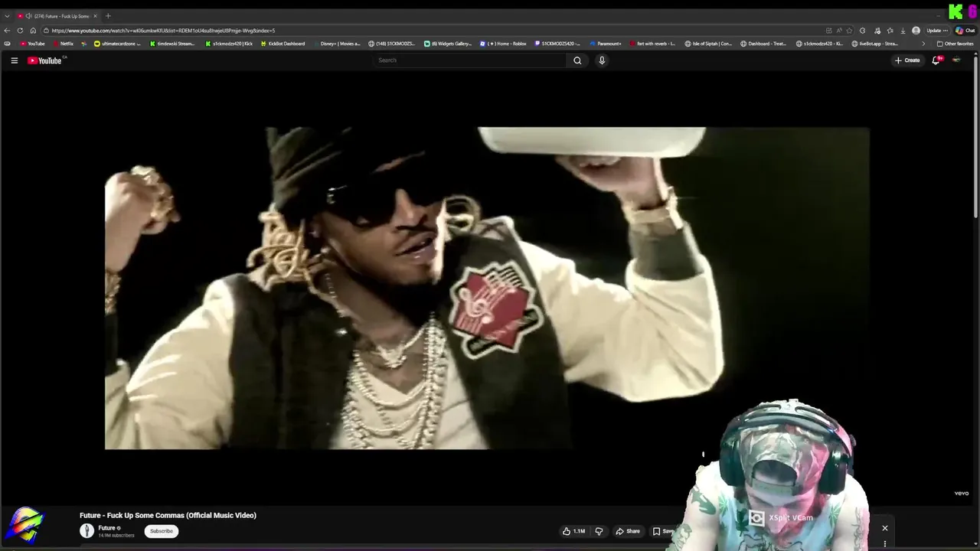980x551 pixels.
Task: Open the Isle of Siptah bookmark
Action: pyautogui.click(x=708, y=44)
